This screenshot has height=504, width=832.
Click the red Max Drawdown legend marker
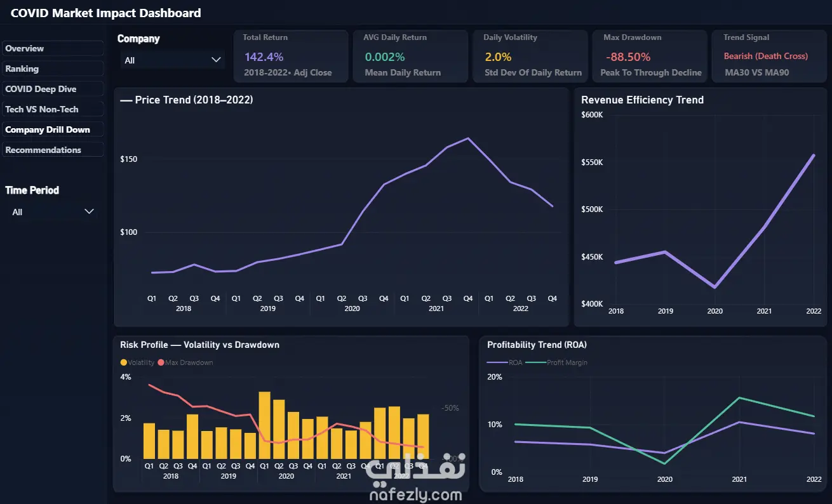tap(161, 362)
